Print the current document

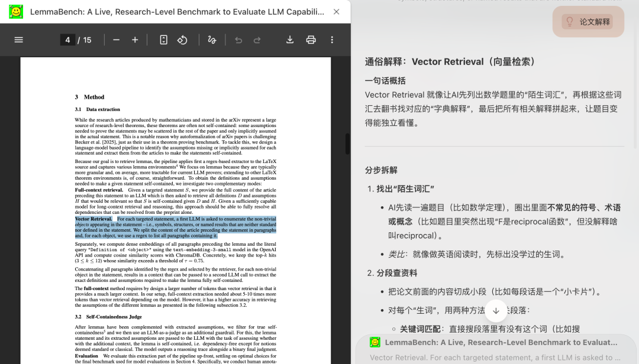coord(311,40)
